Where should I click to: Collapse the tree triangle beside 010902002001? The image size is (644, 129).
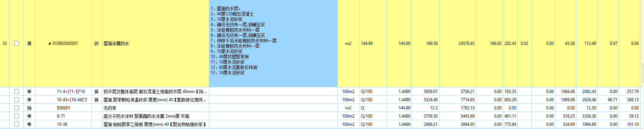49,43
